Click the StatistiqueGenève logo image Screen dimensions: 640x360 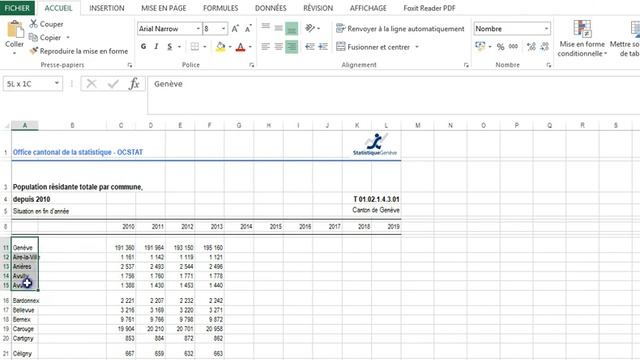pos(375,144)
